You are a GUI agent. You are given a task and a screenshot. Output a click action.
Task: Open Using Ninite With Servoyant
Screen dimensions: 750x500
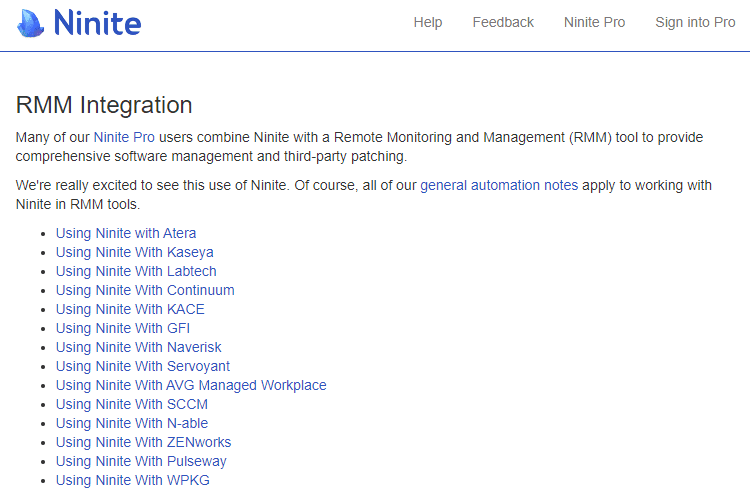(x=143, y=367)
